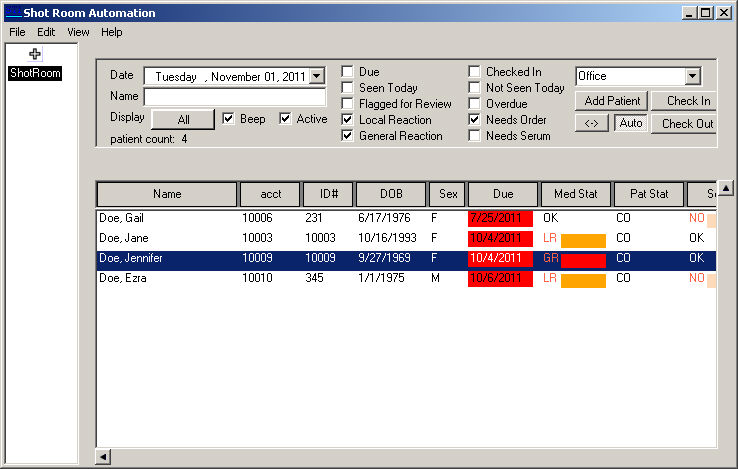Click NO status in Doe, Gail row
The image size is (738, 469).
697,218
